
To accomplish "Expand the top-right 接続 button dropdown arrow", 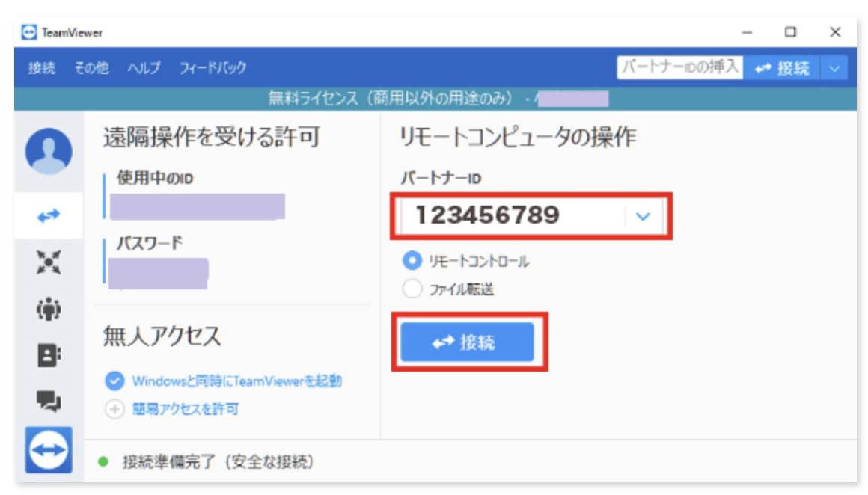I will (834, 69).
